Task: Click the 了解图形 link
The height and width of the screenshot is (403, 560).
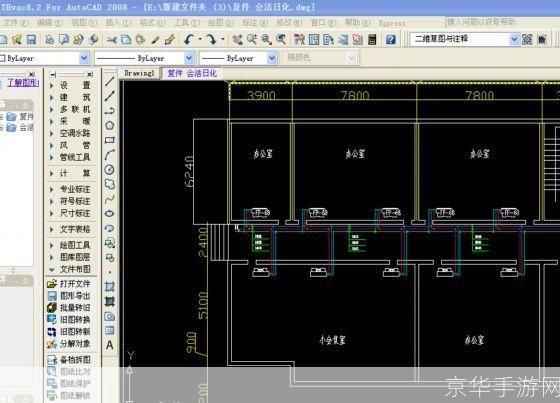Action: [23, 83]
